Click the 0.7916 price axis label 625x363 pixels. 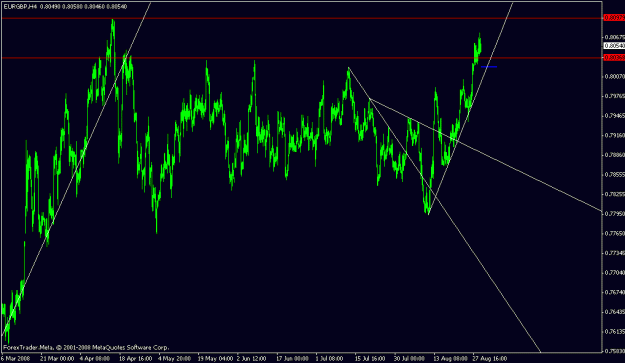tap(614, 135)
